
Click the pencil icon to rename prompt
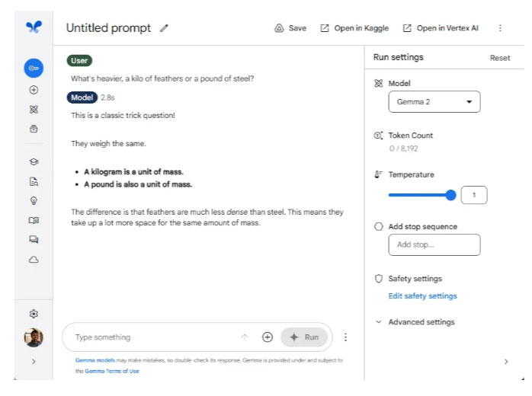165,28
